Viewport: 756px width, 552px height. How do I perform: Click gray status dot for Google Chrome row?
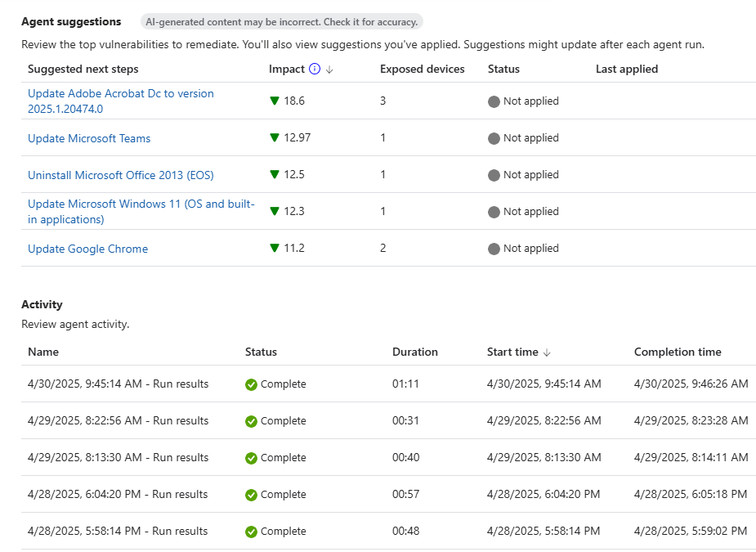point(494,249)
